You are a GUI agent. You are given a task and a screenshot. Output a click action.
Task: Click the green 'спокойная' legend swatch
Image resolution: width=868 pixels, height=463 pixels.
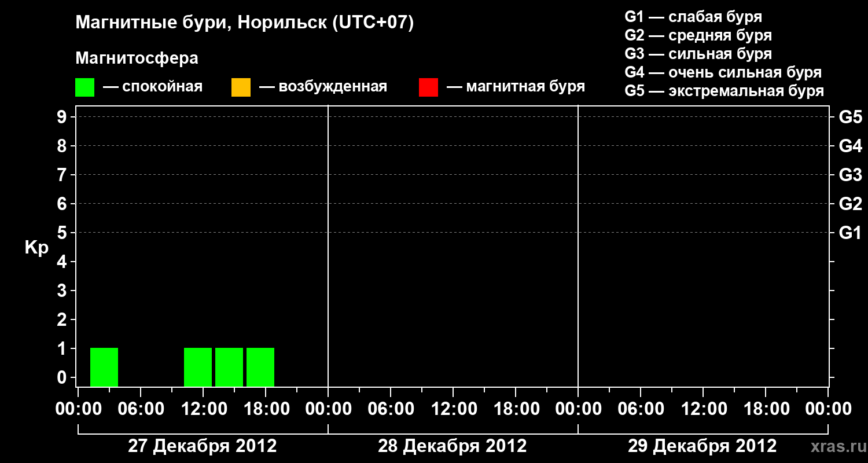(x=84, y=87)
